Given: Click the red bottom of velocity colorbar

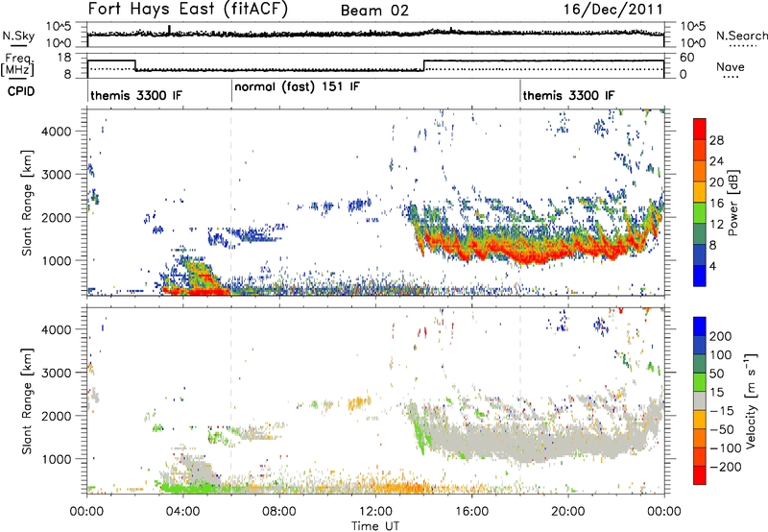Looking at the screenshot, I should coord(700,475).
